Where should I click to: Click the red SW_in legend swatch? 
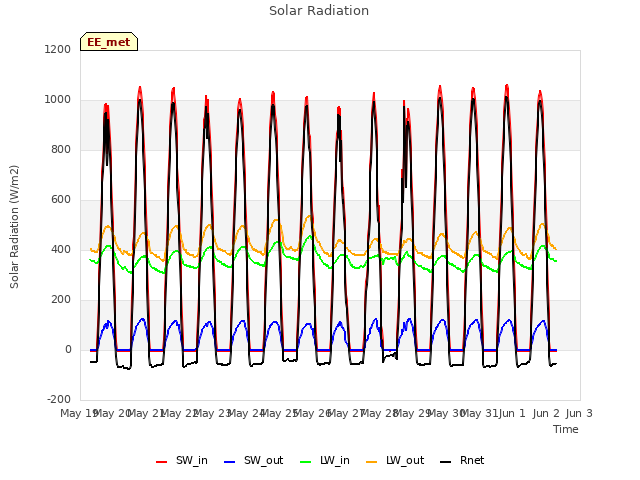[x=162, y=462]
